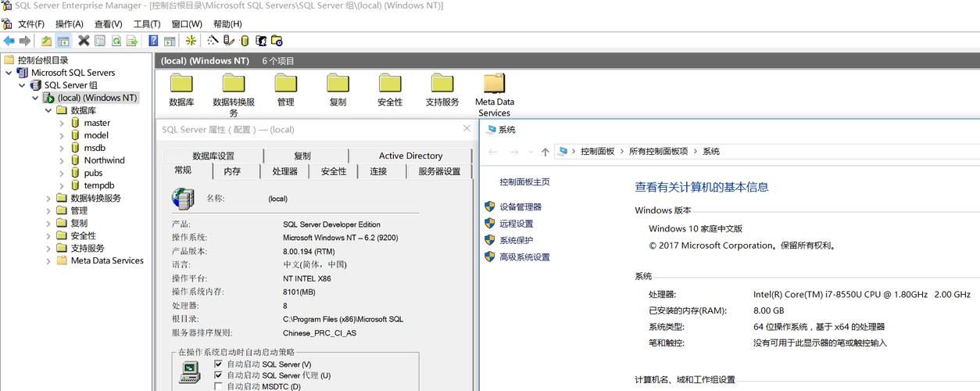Click the Refresh toolbar icon
Viewport: 980px width, 391px height.
coord(116,41)
